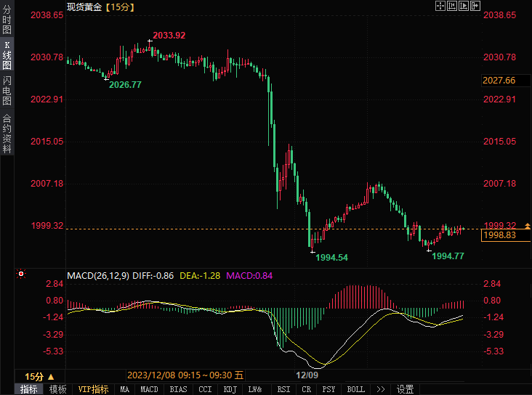Open the VIP指标 tab

point(93,389)
